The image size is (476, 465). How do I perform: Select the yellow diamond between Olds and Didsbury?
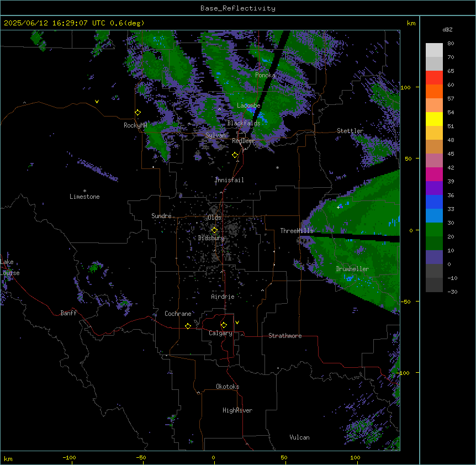click(x=215, y=230)
